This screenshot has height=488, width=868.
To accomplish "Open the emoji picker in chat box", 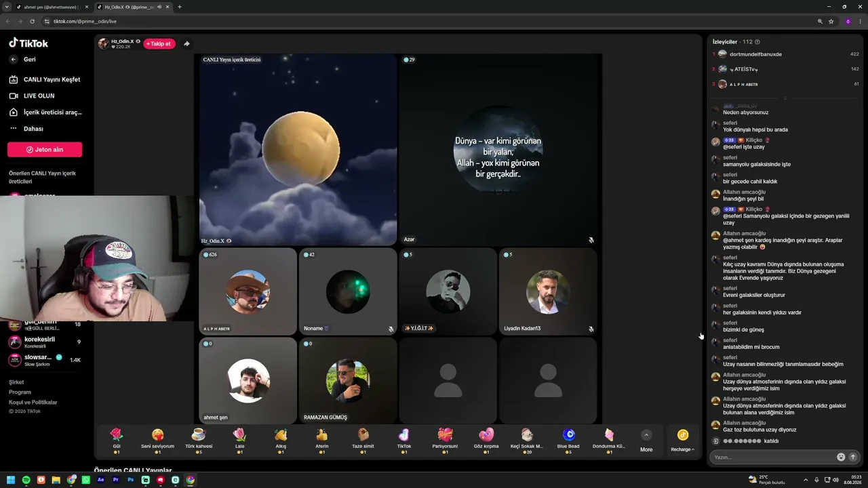I will (841, 457).
